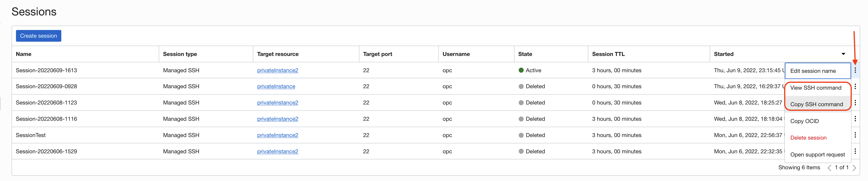Open actions menu for Session-20220609-0928 row

(x=855, y=86)
